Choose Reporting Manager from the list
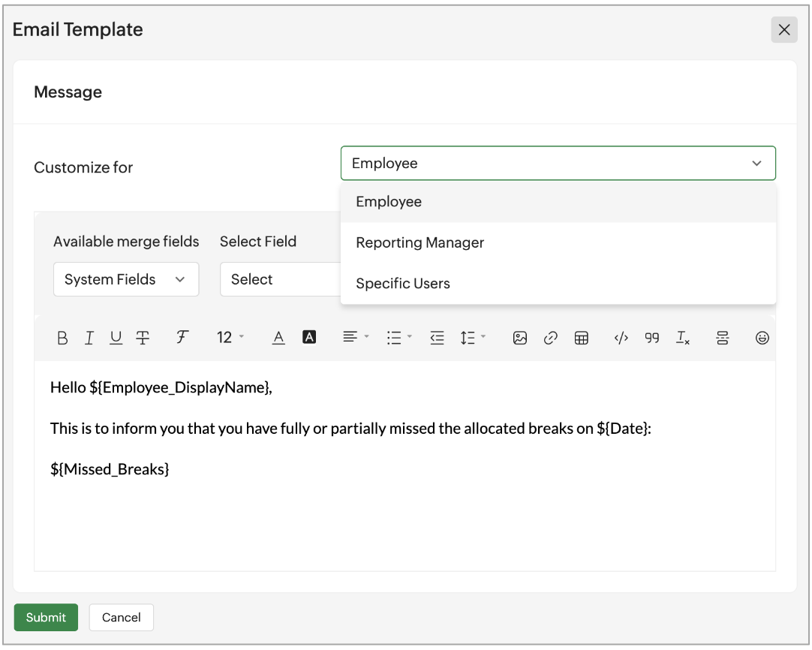Image resolution: width=812 pixels, height=650 pixels. pyautogui.click(x=420, y=242)
